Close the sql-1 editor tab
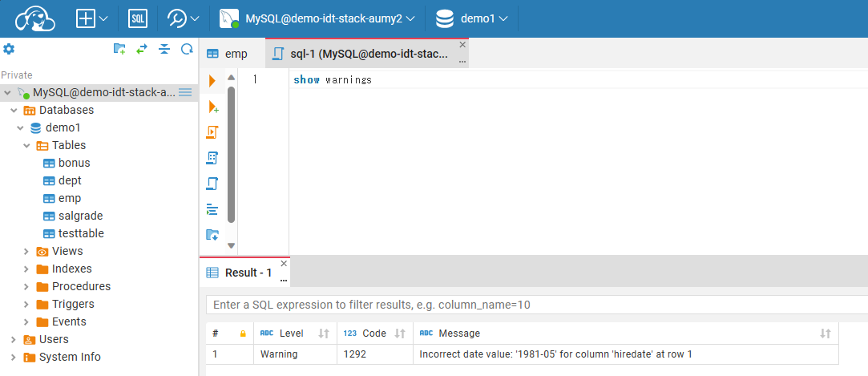Screen dimensions: 868x376 462,45
